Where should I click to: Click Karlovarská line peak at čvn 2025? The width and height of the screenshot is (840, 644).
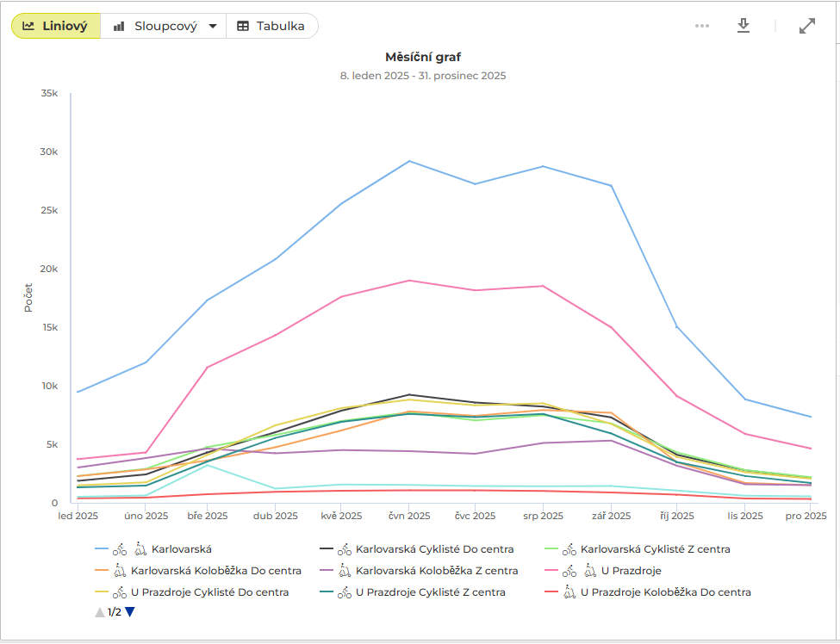click(409, 161)
